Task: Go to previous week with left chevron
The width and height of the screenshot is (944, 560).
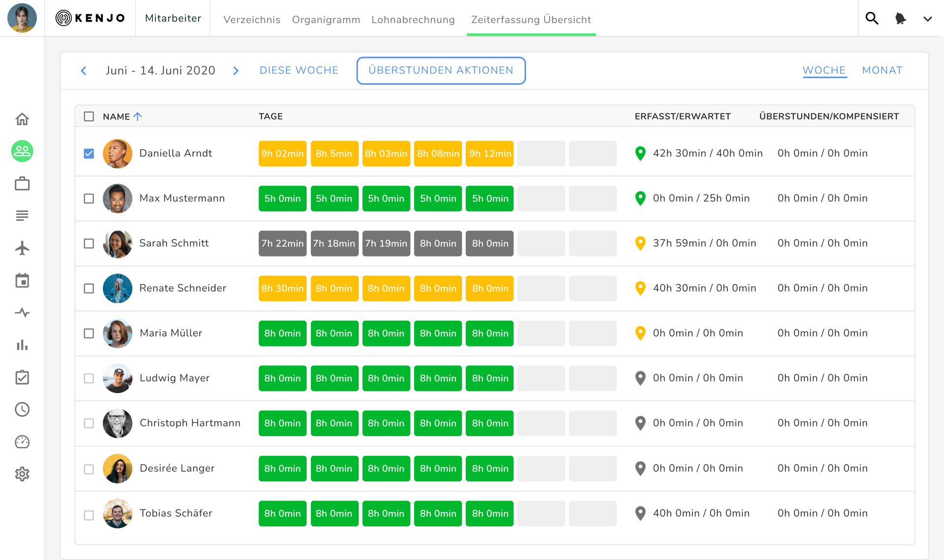Action: pyautogui.click(x=84, y=71)
